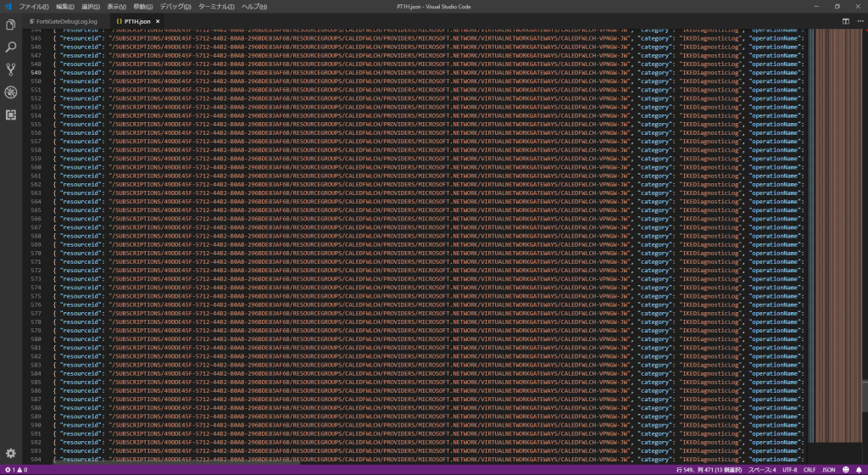The image size is (868, 475).
Task: Open the Debug view in activity bar
Action: click(10, 92)
